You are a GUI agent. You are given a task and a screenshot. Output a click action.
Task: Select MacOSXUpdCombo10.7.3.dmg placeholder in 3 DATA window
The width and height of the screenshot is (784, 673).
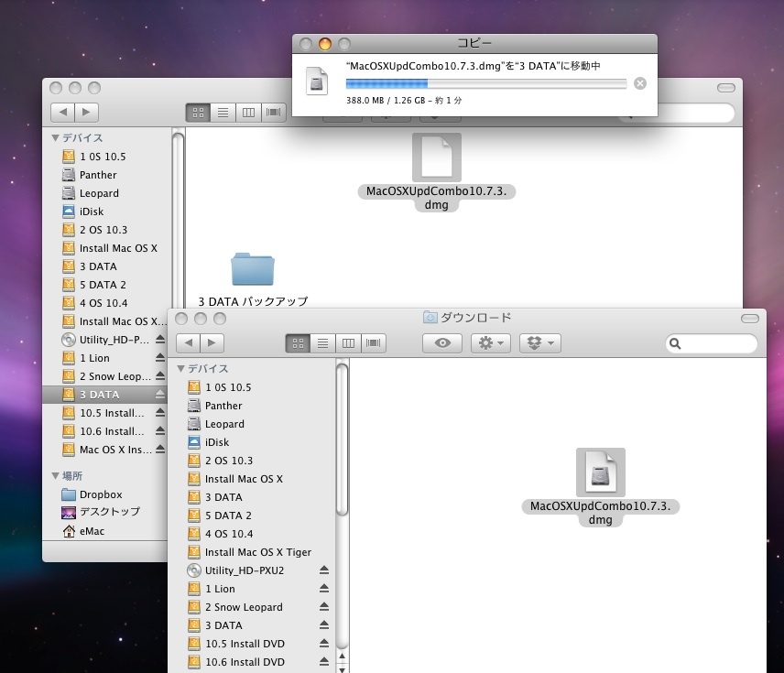[437, 157]
